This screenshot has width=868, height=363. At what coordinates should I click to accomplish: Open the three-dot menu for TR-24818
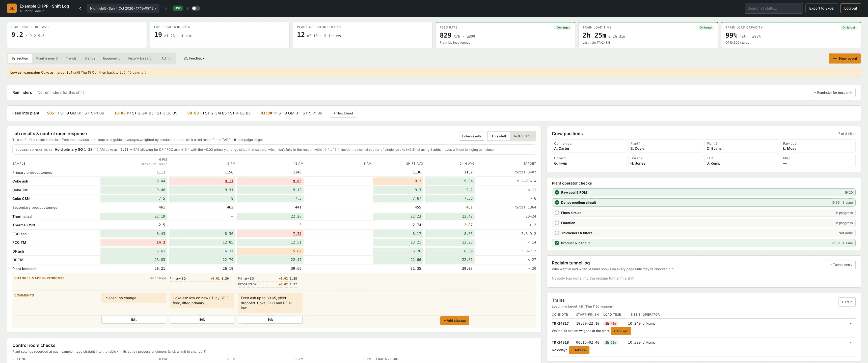[852, 343]
